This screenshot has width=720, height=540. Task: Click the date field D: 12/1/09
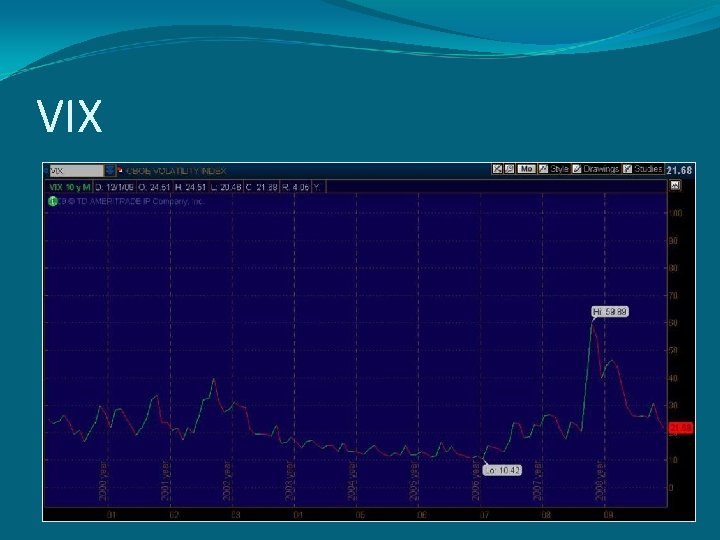pos(115,187)
